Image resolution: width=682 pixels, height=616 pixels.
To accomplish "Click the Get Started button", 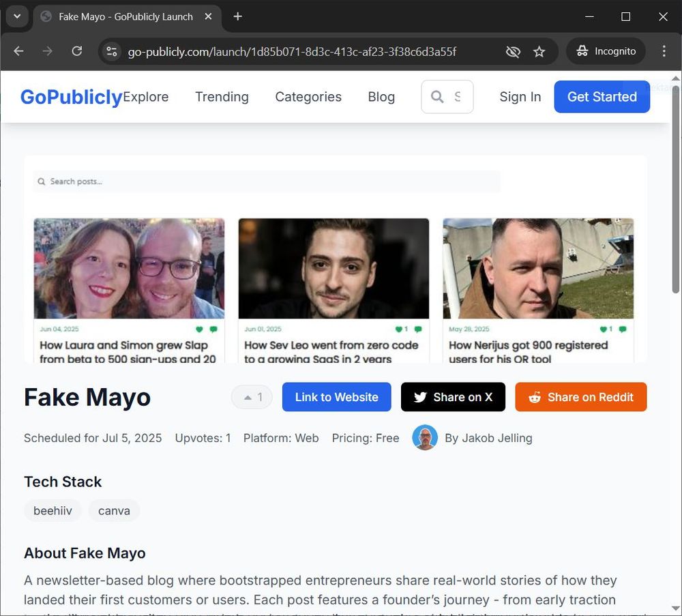I will click(602, 97).
